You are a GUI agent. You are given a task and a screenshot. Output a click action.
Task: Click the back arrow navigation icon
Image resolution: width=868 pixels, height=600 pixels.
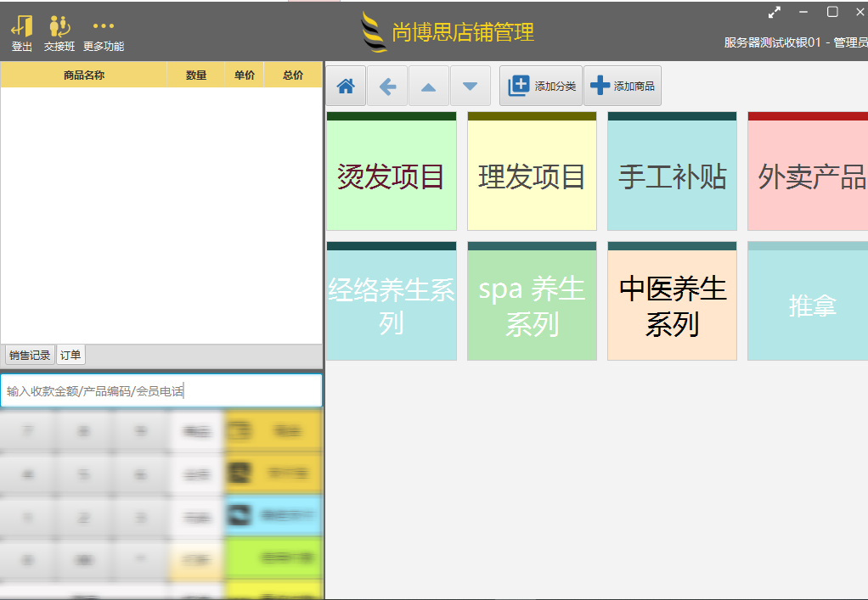[x=387, y=85]
